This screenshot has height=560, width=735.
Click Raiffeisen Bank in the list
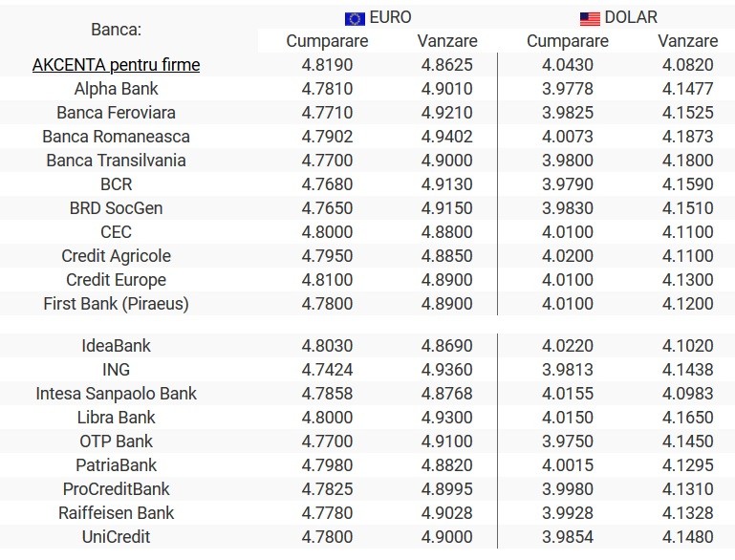[117, 512]
